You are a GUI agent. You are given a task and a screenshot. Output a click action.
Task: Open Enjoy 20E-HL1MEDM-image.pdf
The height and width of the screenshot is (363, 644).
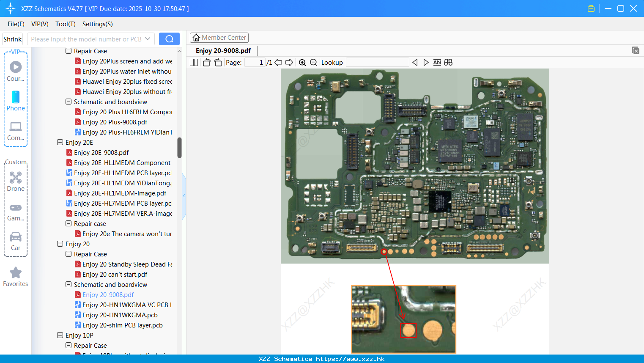point(120,193)
